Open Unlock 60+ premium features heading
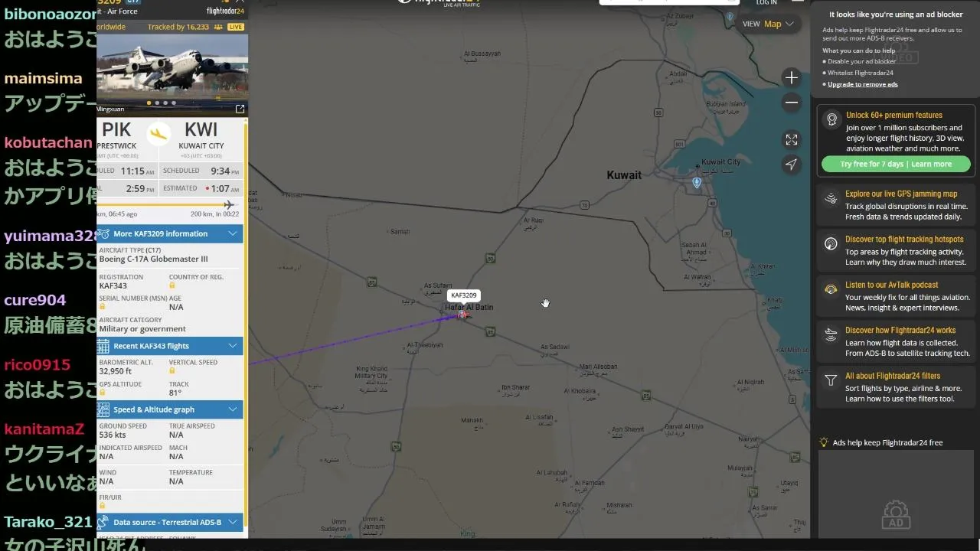This screenshot has width=980, height=551. [x=893, y=116]
